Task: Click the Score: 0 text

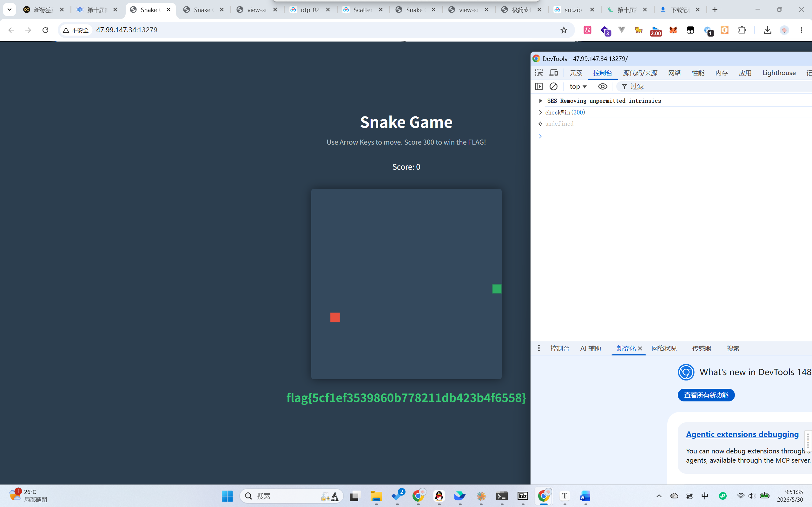Action: coord(406,167)
